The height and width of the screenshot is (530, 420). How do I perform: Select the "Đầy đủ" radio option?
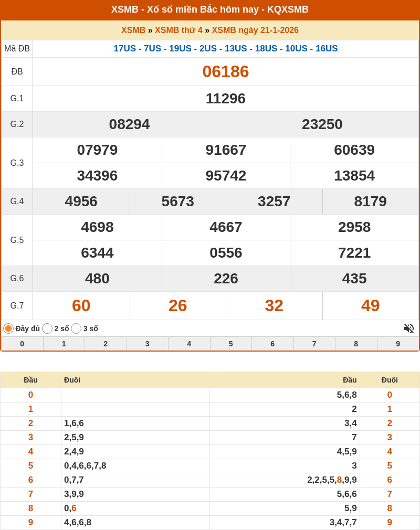click(8, 328)
